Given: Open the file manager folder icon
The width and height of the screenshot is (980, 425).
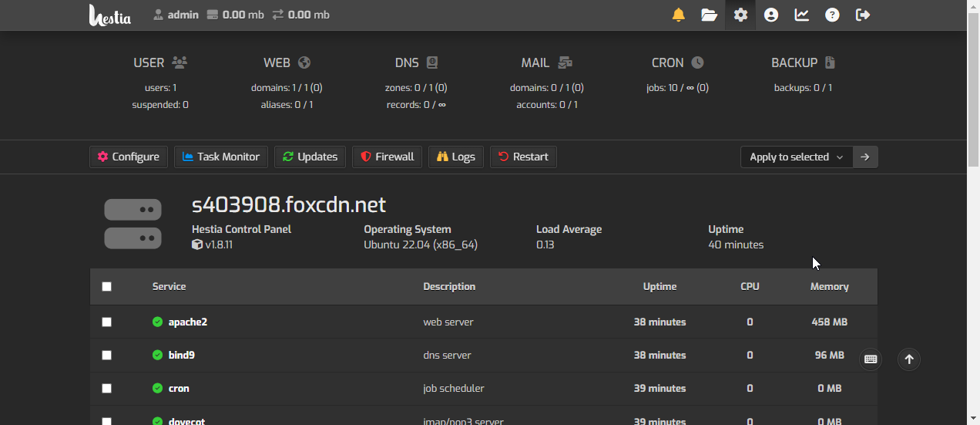Looking at the screenshot, I should (x=709, y=15).
